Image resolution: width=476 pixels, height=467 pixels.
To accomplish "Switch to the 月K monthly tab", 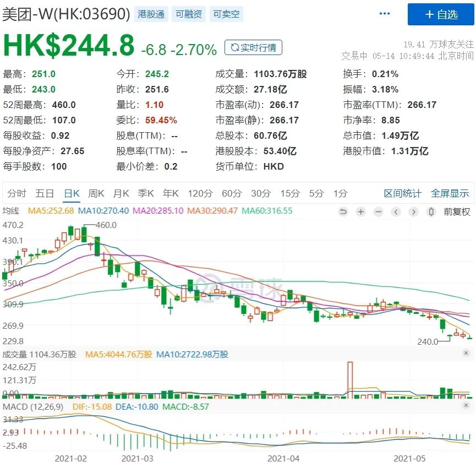I will coord(121,193).
